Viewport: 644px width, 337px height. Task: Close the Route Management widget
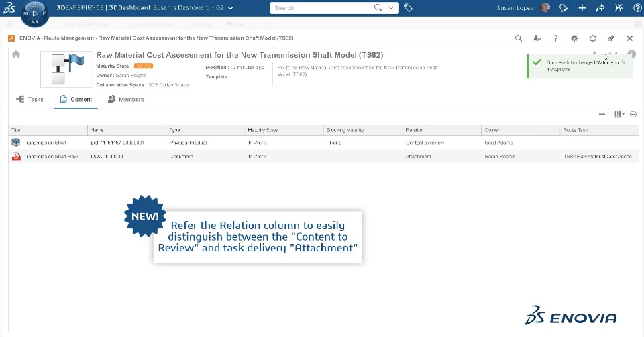coord(630,38)
